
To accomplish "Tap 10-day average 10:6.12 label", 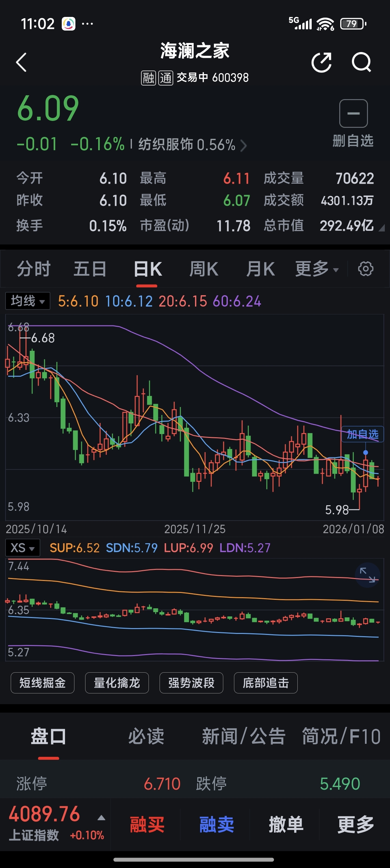I will tap(129, 301).
